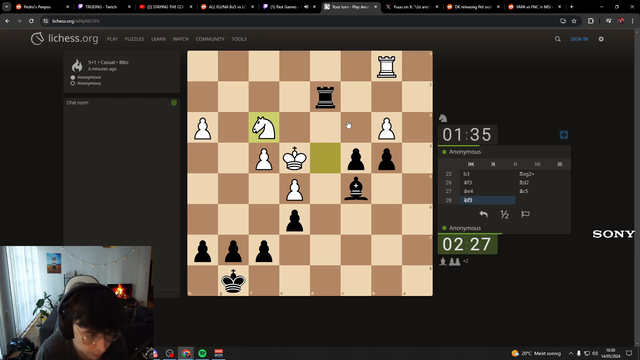The width and height of the screenshot is (640, 360).
Task: Jump to the last move of the game
Action: tap(538, 164)
